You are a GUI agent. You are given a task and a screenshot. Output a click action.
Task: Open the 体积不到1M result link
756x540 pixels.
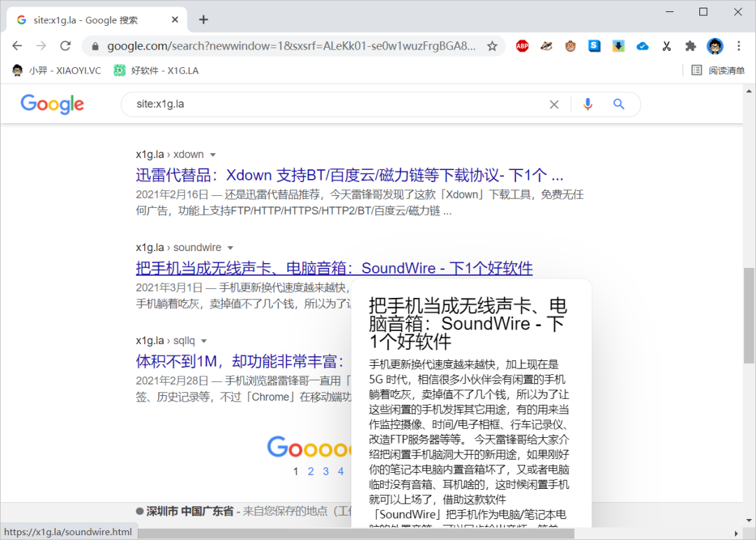tap(239, 361)
